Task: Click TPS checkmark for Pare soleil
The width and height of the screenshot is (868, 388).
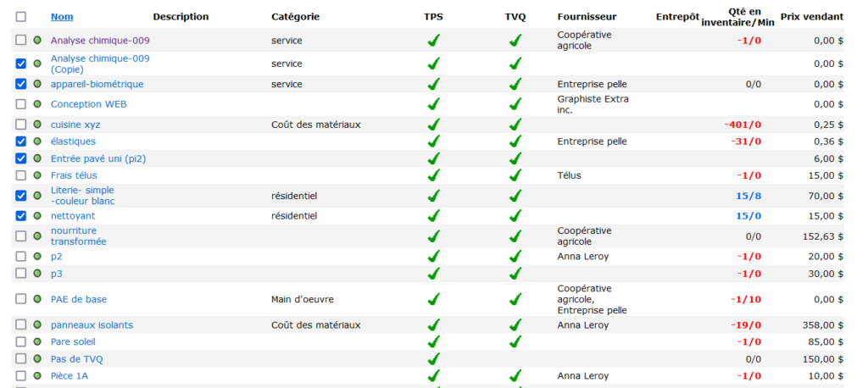Action: click(x=433, y=342)
